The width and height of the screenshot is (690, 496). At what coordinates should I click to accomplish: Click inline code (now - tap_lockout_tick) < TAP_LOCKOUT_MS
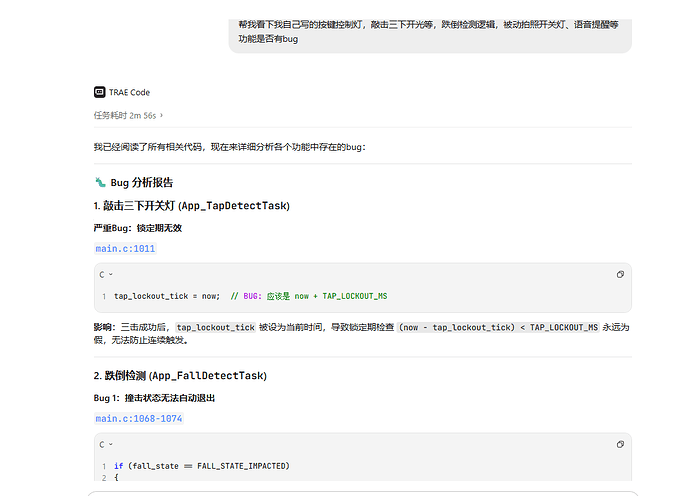pos(498,327)
